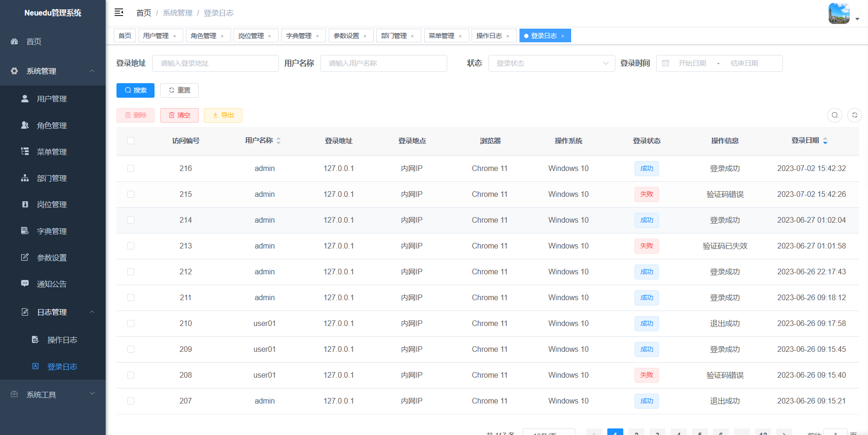Open 登录日志 icon in sidebar
Screen dimensions: 868x435
pos(35,366)
